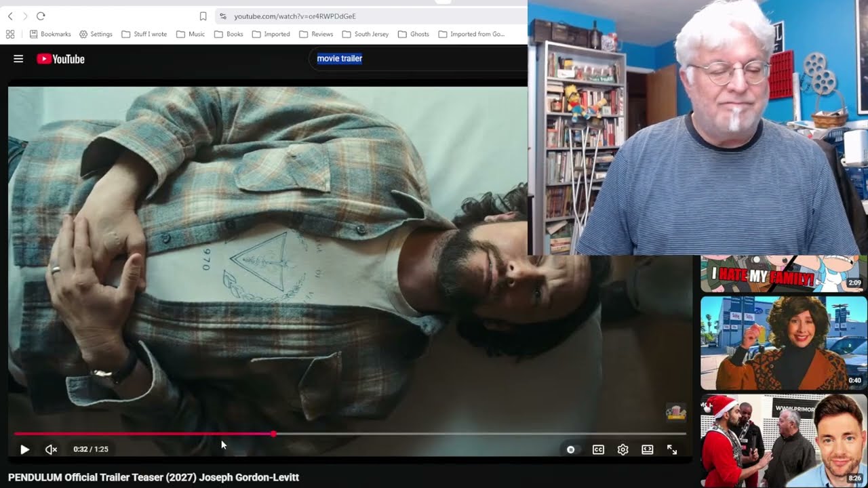Go forward with browser forward arrow
The image size is (868, 488).
coord(25,16)
